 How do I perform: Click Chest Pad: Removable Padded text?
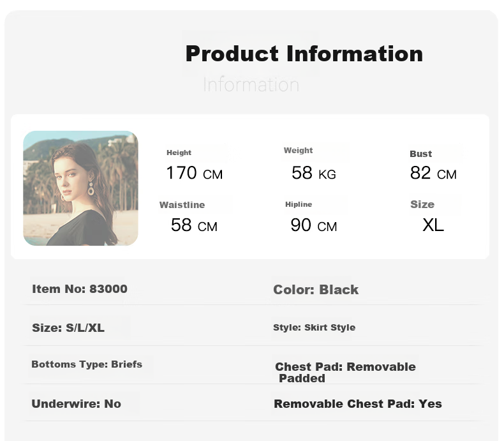(x=345, y=372)
